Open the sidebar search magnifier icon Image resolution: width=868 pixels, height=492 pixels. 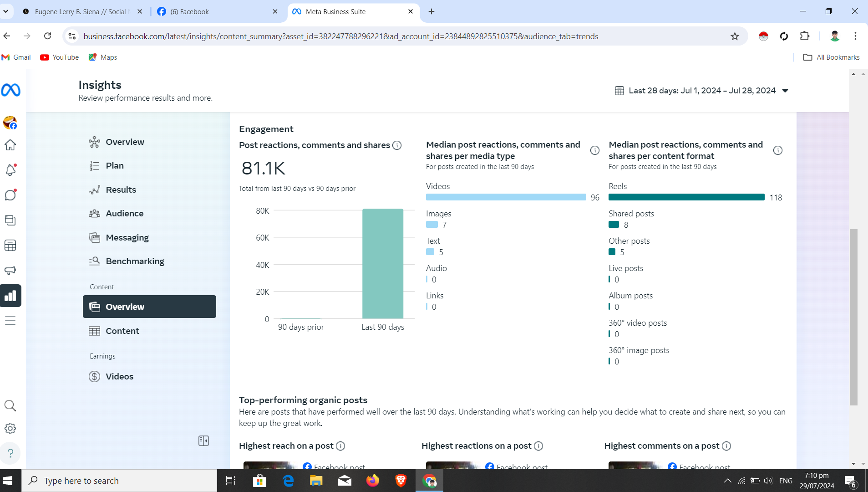[10, 405]
